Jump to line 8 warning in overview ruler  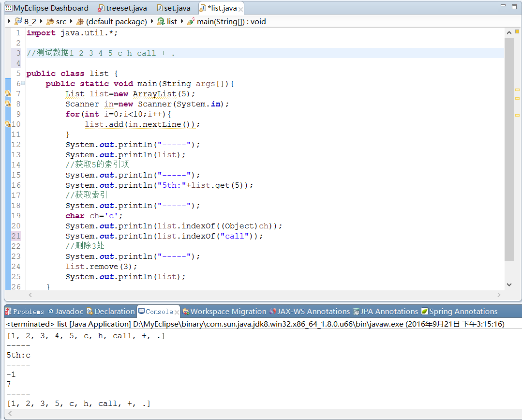pyautogui.click(x=517, y=98)
